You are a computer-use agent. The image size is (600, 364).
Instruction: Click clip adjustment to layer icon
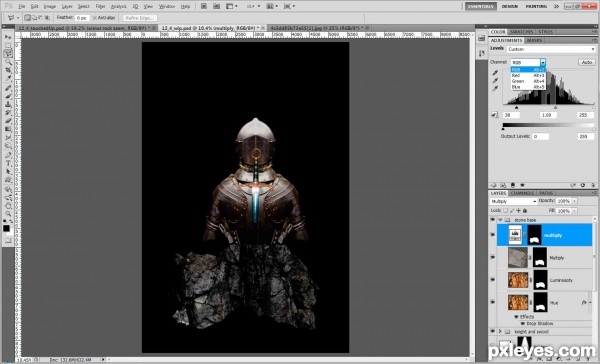tap(513, 185)
